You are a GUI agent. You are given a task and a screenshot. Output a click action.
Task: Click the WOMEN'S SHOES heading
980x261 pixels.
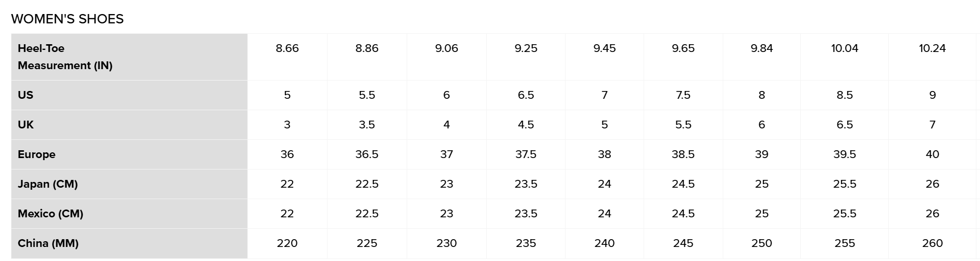[67, 19]
